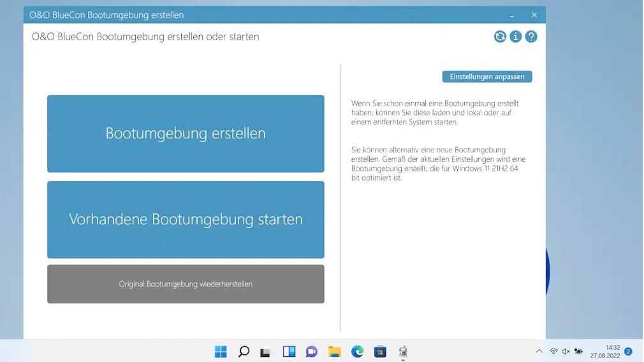The width and height of the screenshot is (644, 362).
Task: Open the info icon in header
Action: (x=515, y=36)
